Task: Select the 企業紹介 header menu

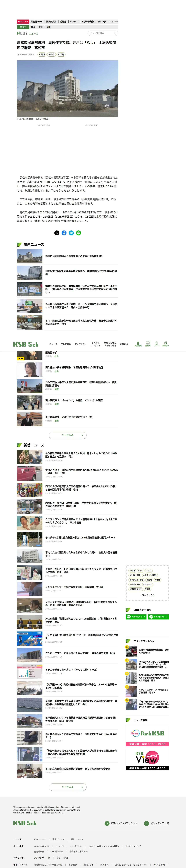Action: click(124, 344)
